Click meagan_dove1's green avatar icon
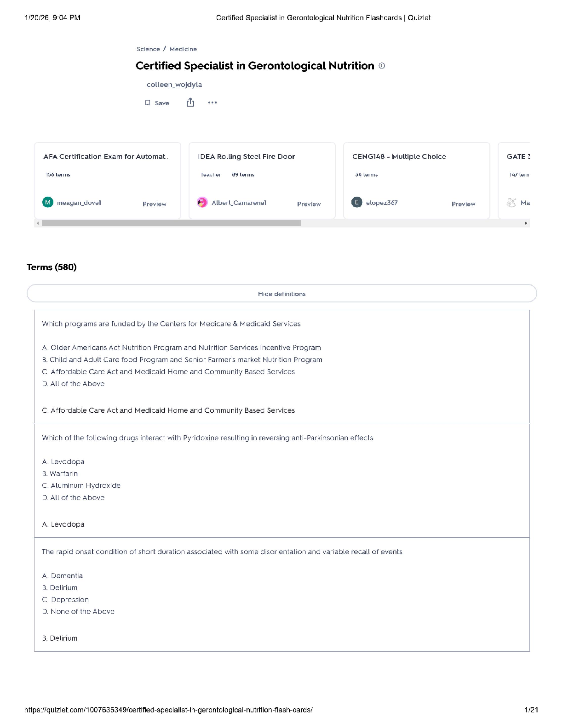The height and width of the screenshot is (728, 563). tap(48, 202)
